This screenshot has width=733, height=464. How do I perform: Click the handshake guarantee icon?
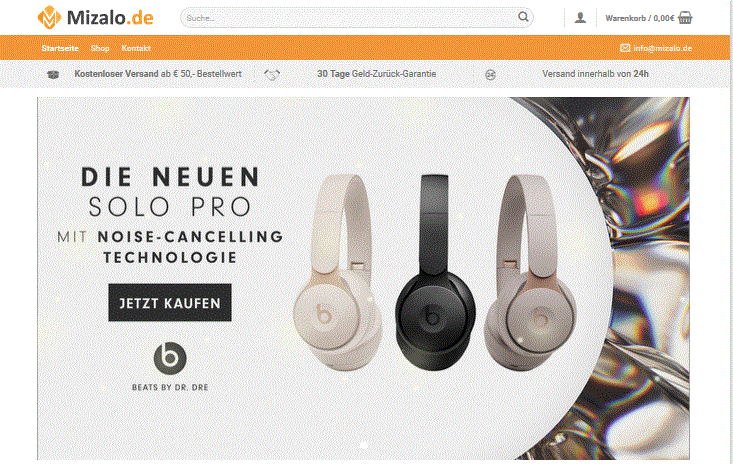(x=272, y=74)
